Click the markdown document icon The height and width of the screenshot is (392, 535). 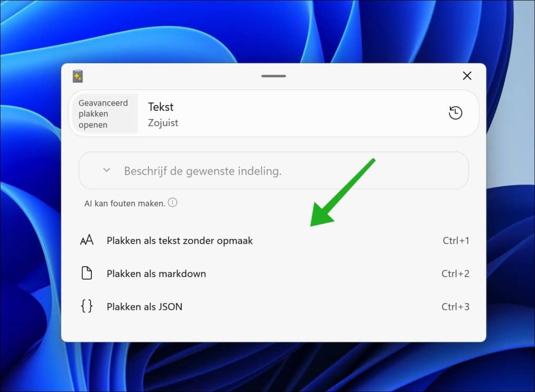pyautogui.click(x=87, y=273)
